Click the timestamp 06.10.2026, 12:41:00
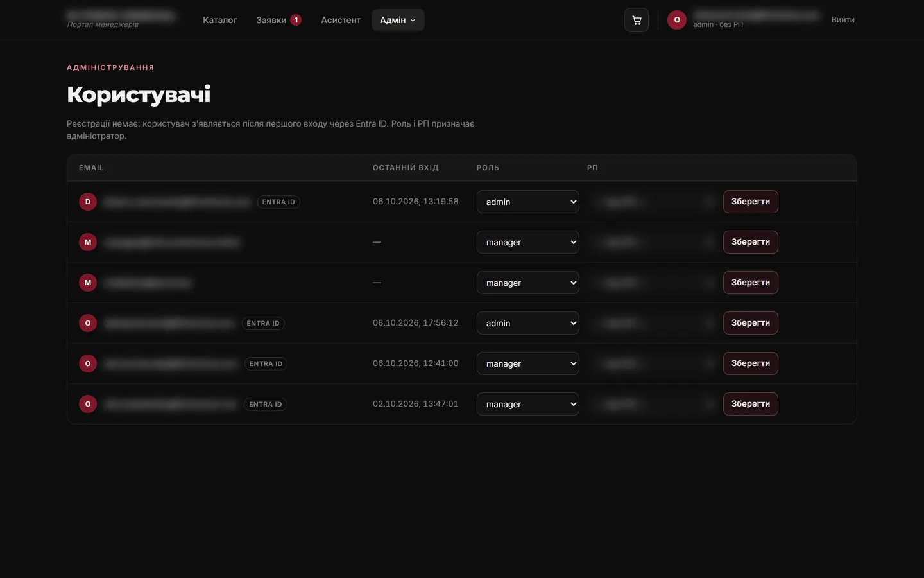Viewport: 924px width, 578px height. (x=416, y=363)
